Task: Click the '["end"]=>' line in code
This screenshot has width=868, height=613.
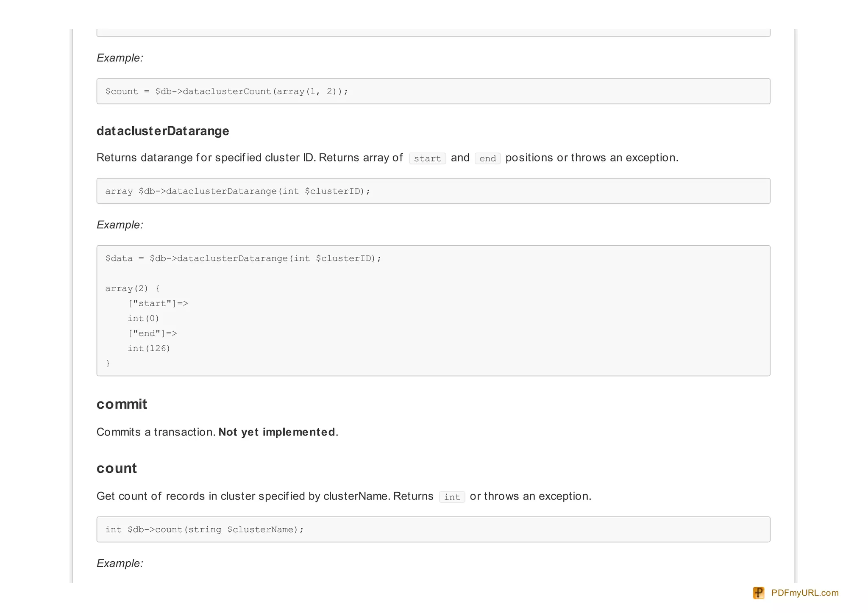Action: click(x=153, y=333)
